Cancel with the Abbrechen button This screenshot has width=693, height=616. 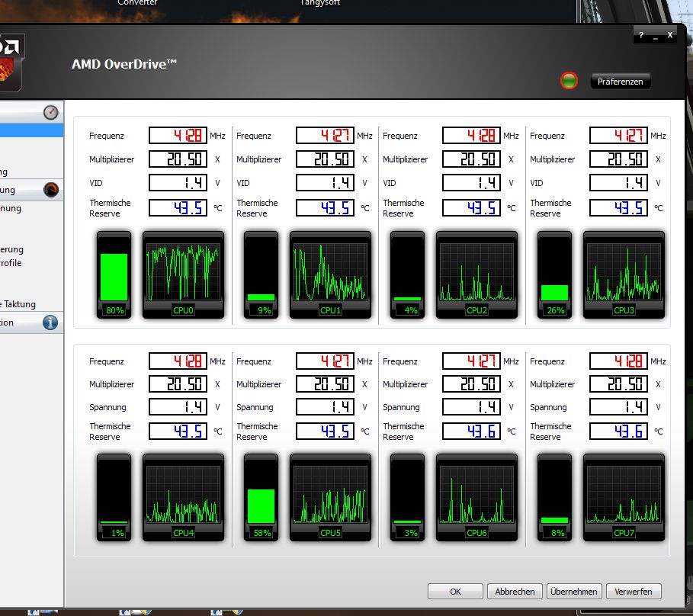click(515, 592)
